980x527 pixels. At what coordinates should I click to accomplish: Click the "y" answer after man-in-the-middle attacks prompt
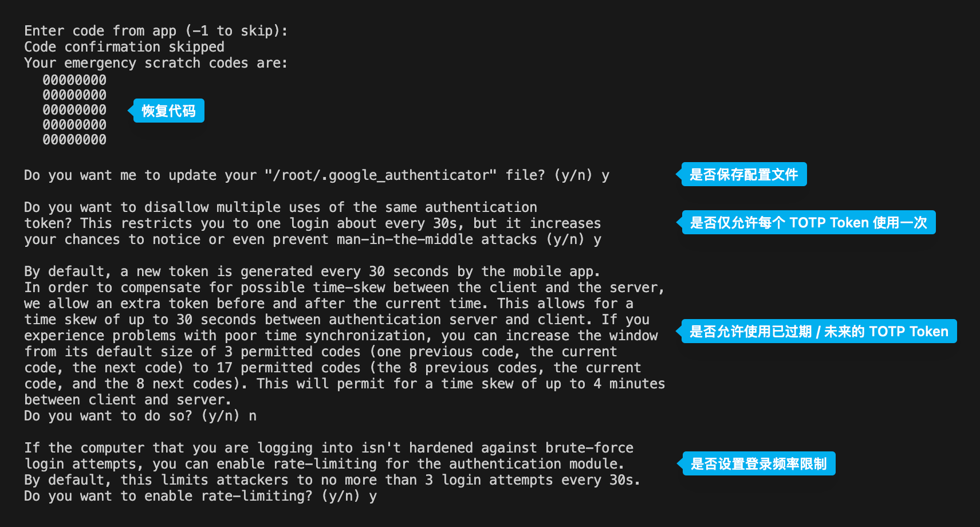597,239
